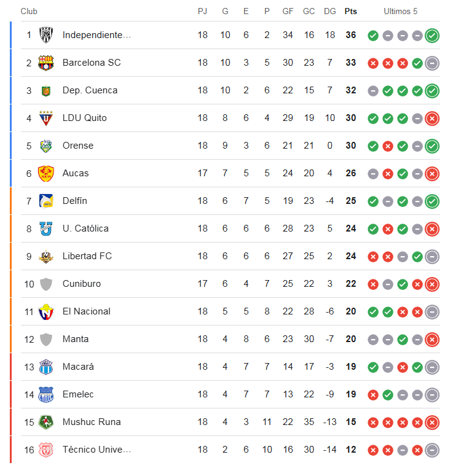453x476 pixels.
Task: Click LDU Quito's latest loss indicator circle
Action: (432, 119)
